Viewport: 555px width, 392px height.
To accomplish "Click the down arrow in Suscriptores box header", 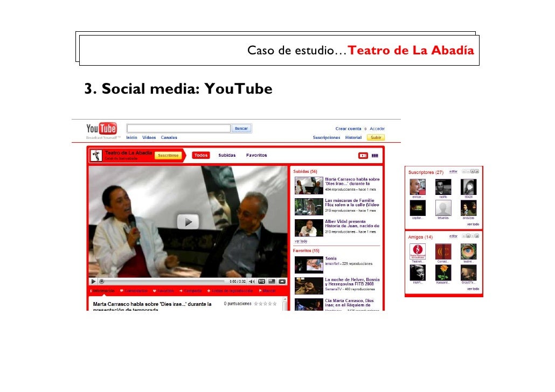I will click(x=473, y=171).
